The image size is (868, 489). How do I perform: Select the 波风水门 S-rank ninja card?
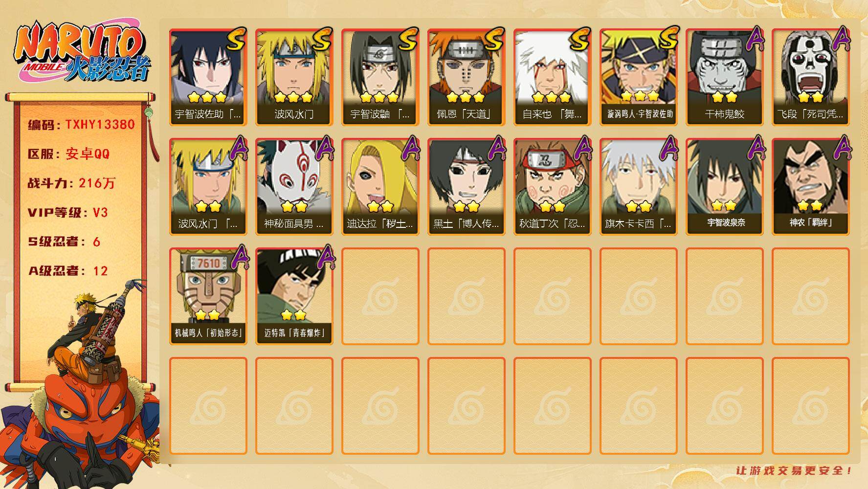pos(294,77)
